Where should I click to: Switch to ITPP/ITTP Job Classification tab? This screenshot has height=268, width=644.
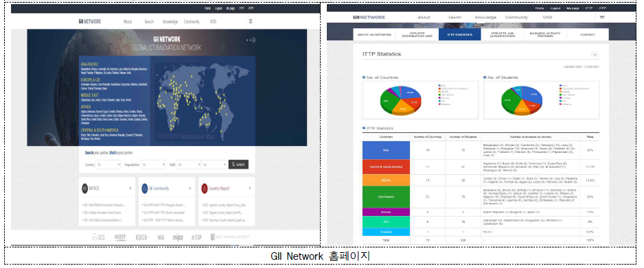click(x=503, y=34)
